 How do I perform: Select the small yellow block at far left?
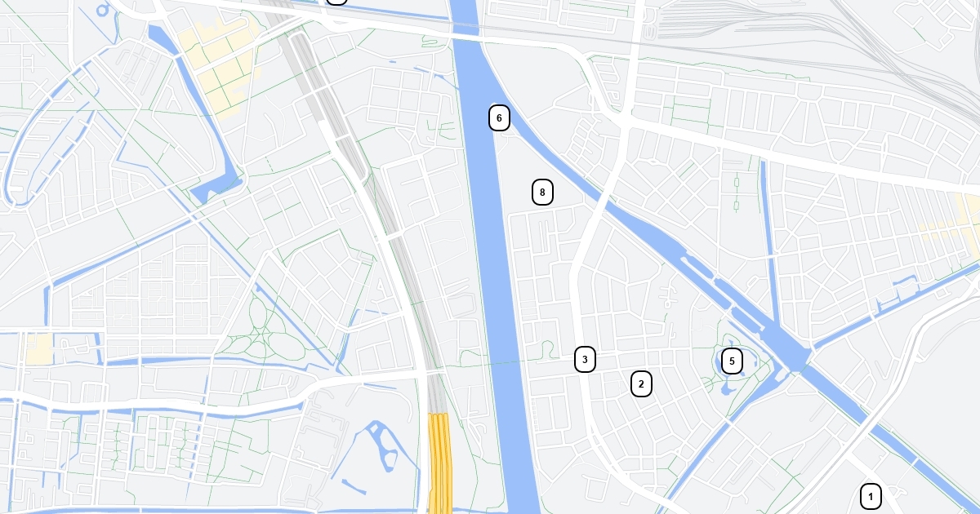(38, 348)
